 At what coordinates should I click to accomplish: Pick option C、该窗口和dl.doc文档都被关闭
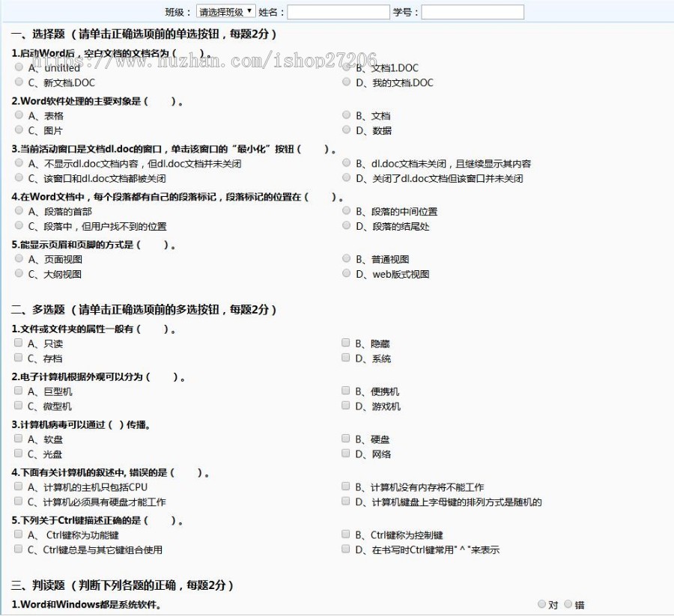19,177
